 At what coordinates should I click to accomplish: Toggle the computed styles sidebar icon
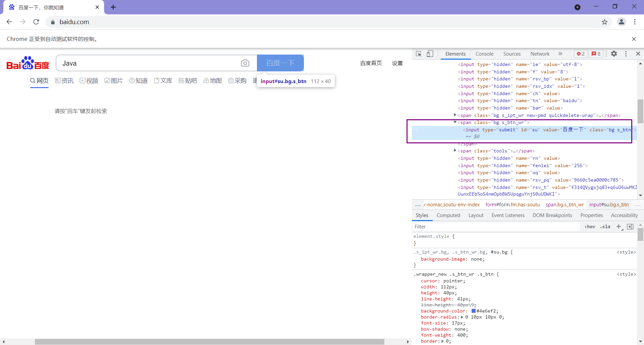[630, 227]
